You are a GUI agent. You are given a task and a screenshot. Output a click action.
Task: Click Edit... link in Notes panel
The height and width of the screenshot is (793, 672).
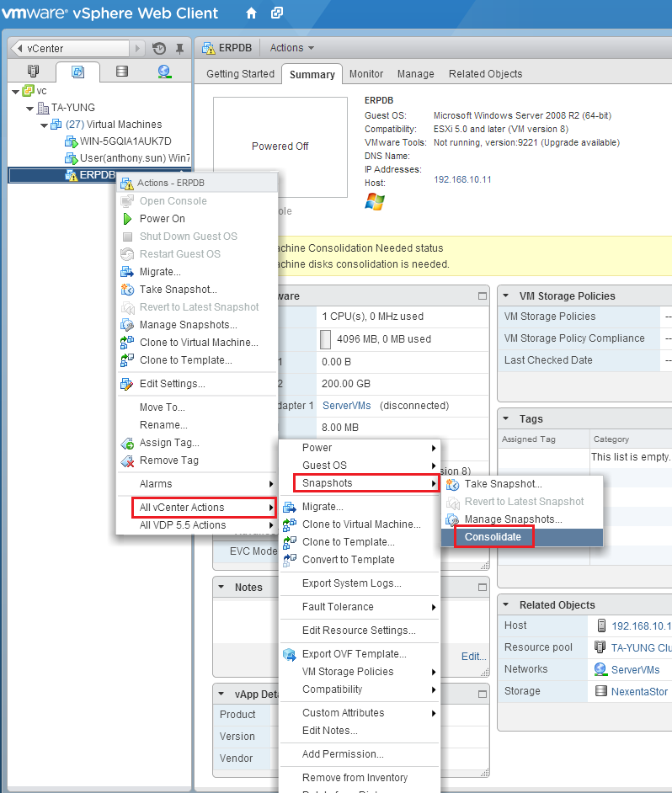point(473,657)
